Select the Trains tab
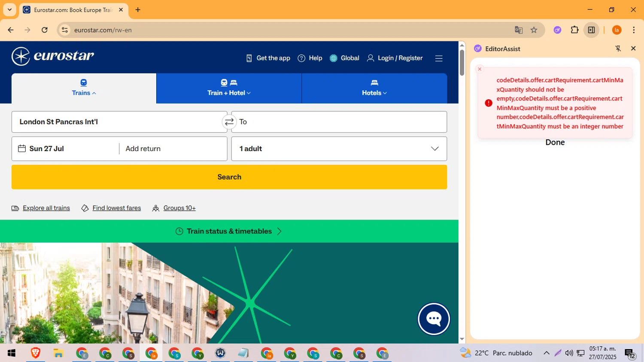The height and width of the screenshot is (362, 644). (84, 88)
